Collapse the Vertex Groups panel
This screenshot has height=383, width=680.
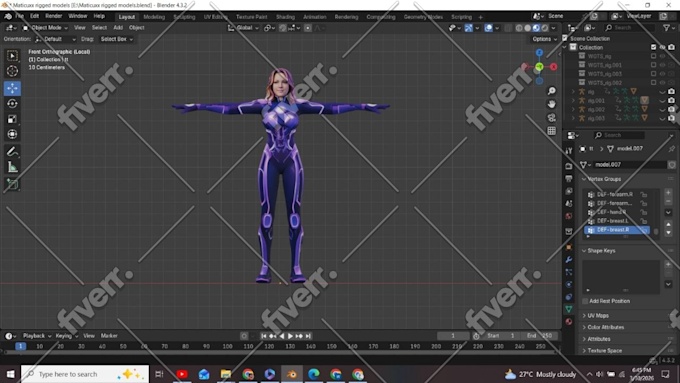point(584,179)
